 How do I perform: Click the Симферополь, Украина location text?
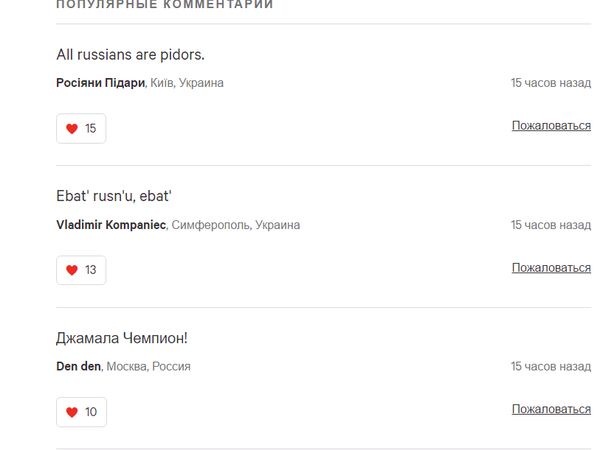236,225
